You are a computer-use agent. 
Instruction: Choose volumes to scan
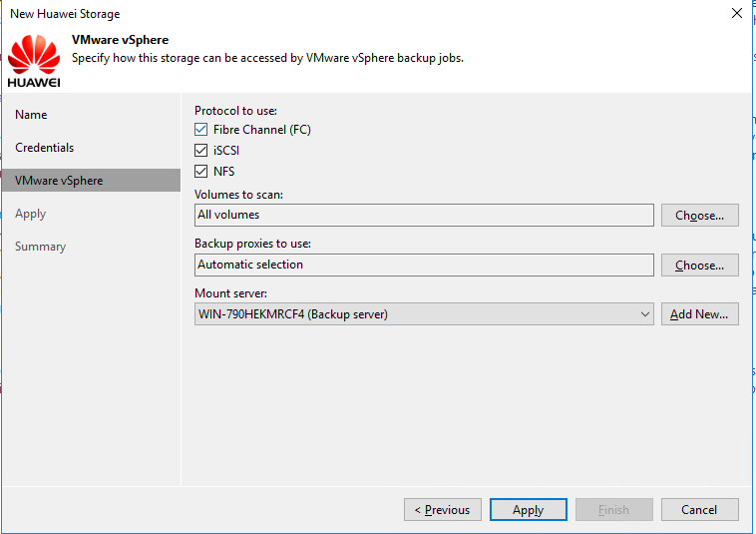click(x=699, y=216)
